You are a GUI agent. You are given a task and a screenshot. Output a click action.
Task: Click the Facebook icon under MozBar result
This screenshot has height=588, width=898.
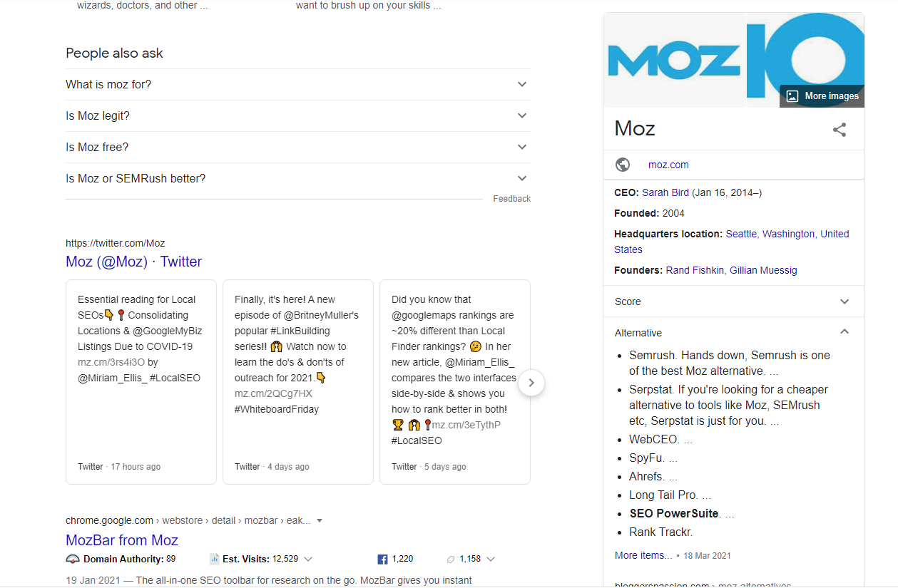382,559
